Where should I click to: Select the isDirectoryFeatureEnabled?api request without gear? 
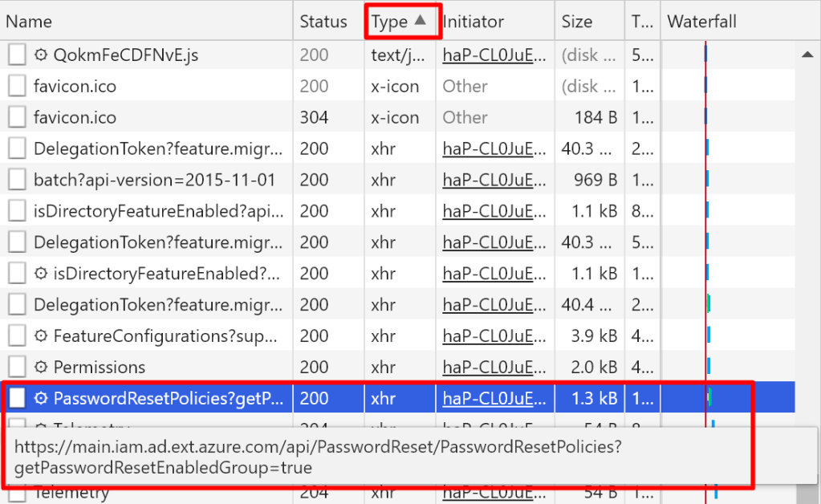(x=157, y=211)
